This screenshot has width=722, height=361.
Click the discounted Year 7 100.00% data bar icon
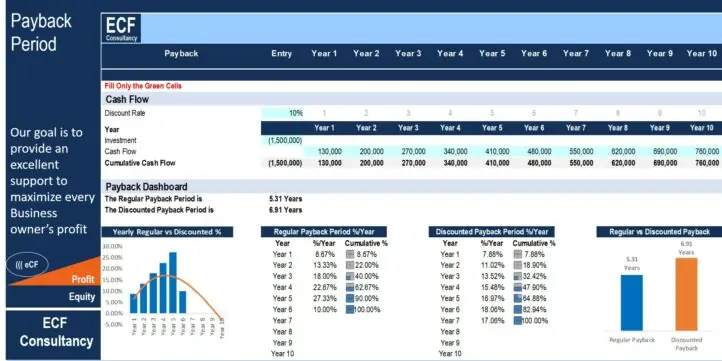point(518,320)
